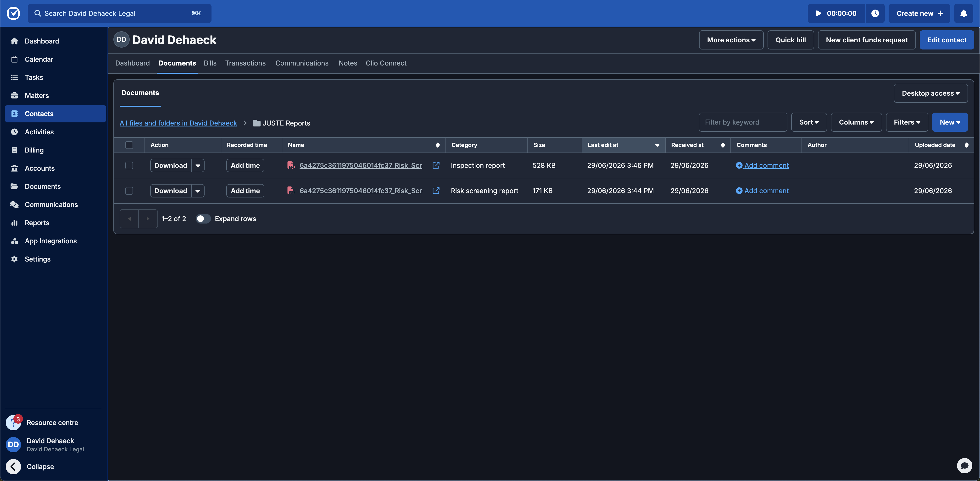Click the Search David Dehaeck Legal box
Image resolution: width=980 pixels, height=481 pixels.
pos(119,13)
